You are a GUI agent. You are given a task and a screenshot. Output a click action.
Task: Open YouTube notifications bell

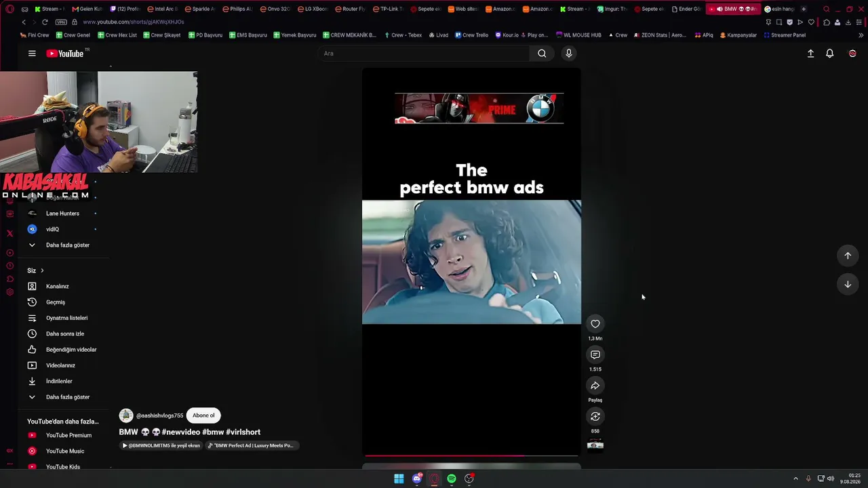pyautogui.click(x=829, y=54)
